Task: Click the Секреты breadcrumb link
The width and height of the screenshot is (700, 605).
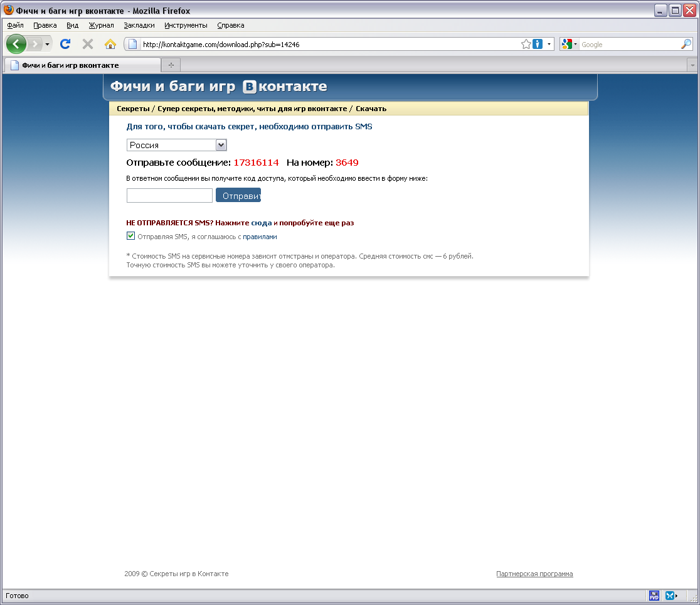Action: pos(133,109)
